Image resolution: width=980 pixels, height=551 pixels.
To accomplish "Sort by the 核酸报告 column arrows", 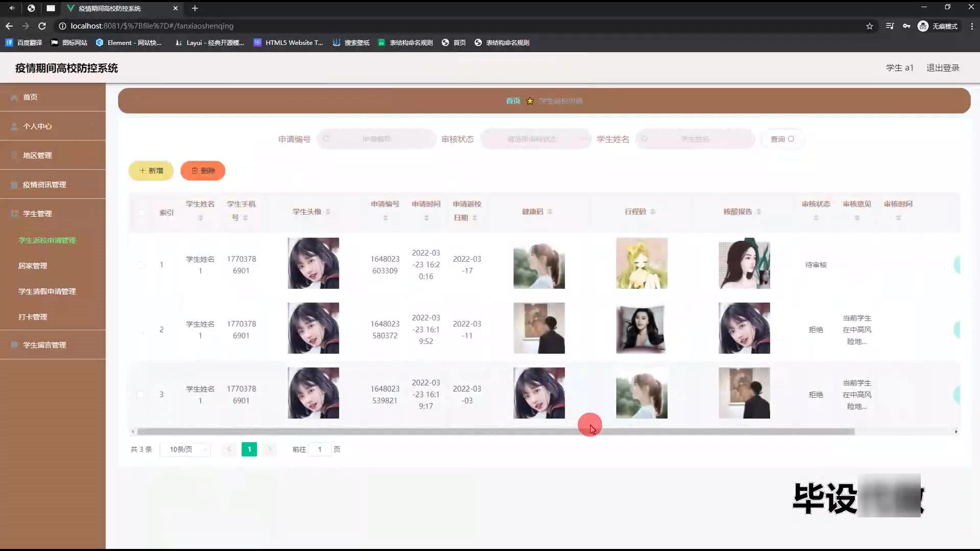I will click(x=759, y=212).
